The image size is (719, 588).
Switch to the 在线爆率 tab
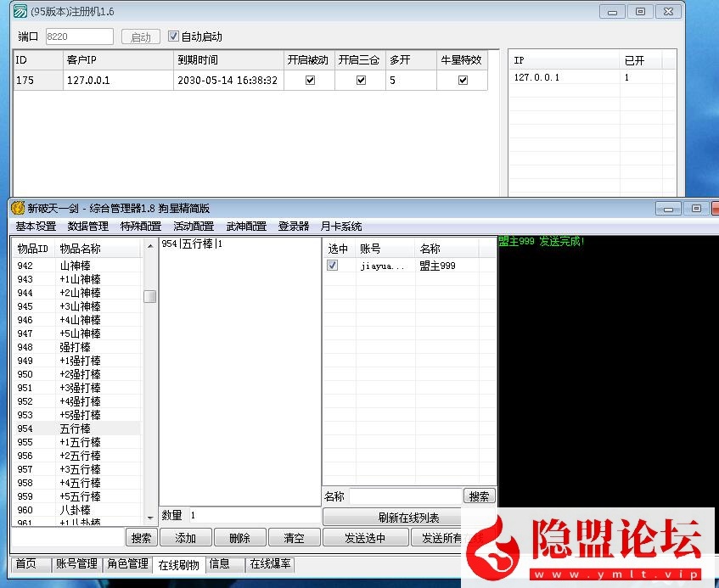click(269, 563)
